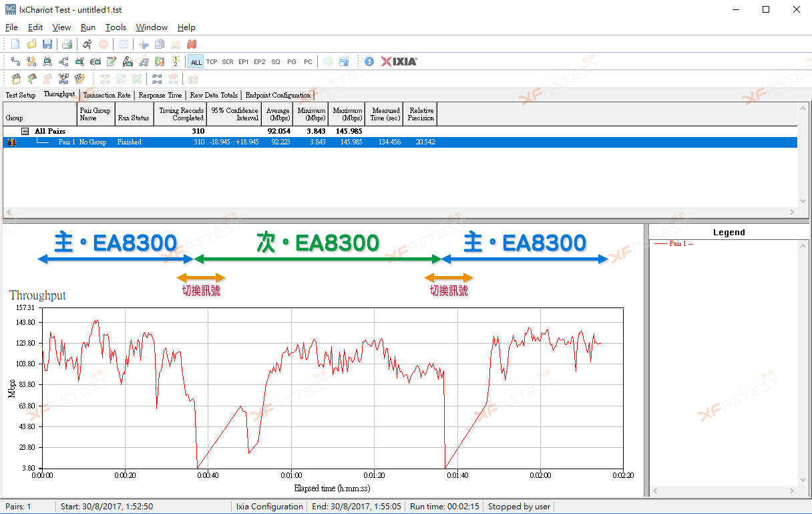This screenshot has width=812, height=514.
Task: Toggle the SQ filter button
Action: point(276,61)
